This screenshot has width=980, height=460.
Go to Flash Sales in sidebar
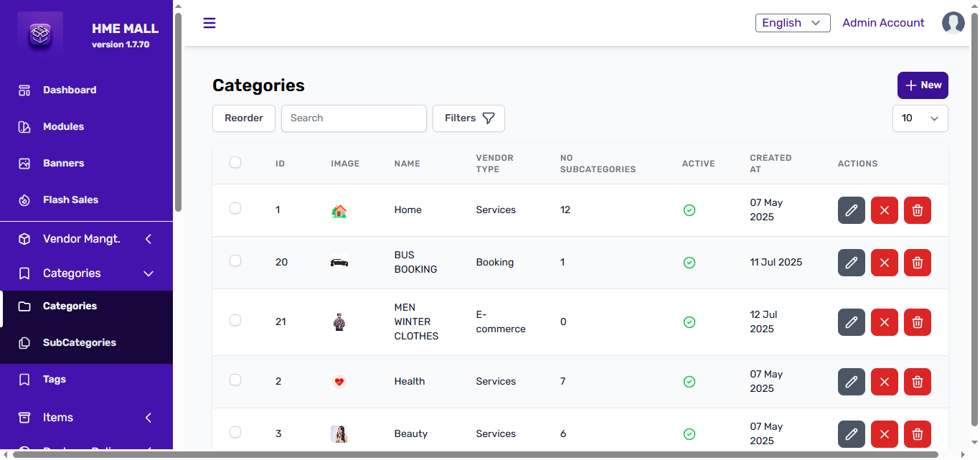pyautogui.click(x=70, y=200)
